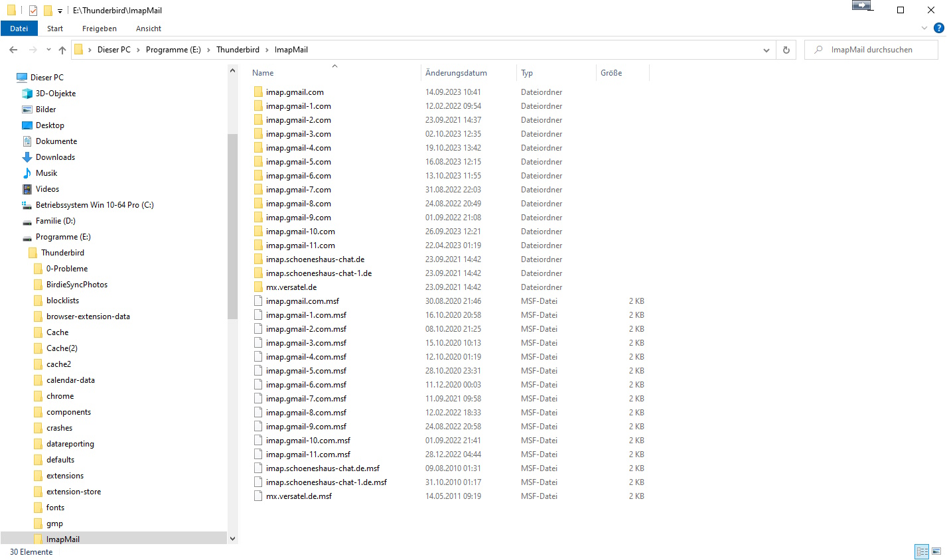Sort by the Größe column header
947x560 pixels.
coord(611,73)
